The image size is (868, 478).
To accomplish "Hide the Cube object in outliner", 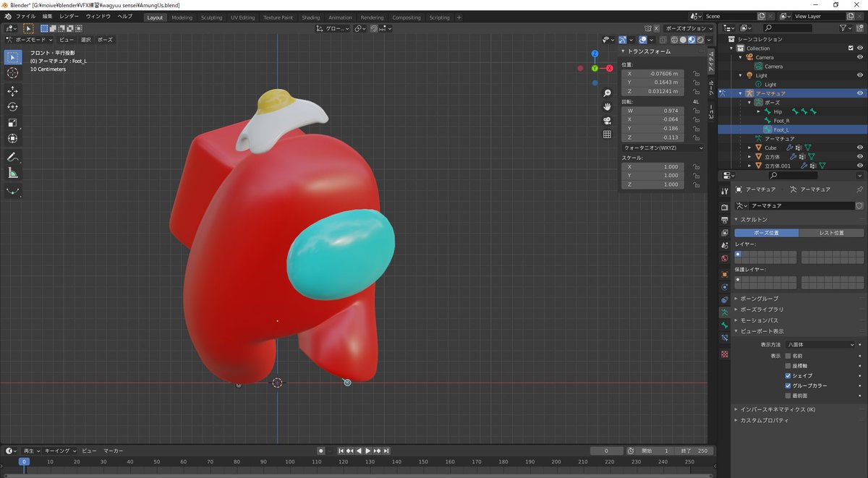I will tap(860, 148).
